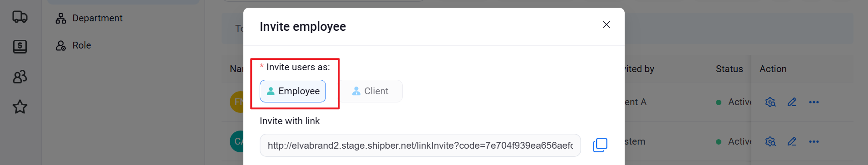Open Department menu item
The width and height of the screenshot is (868, 165).
(x=89, y=18)
